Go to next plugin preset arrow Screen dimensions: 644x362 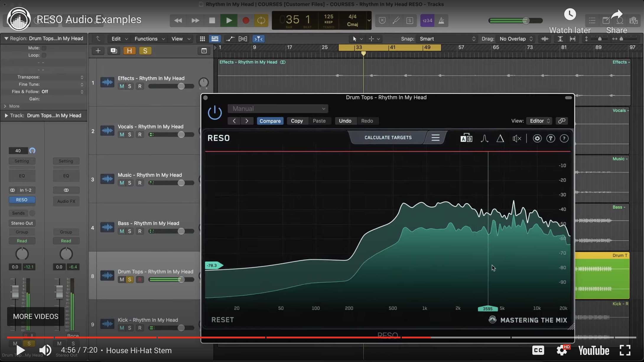[247, 121]
